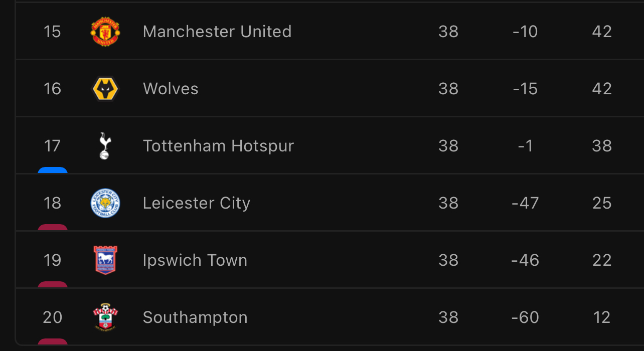Click the blue marker under position 17
This screenshot has height=351, width=644.
pos(53,170)
